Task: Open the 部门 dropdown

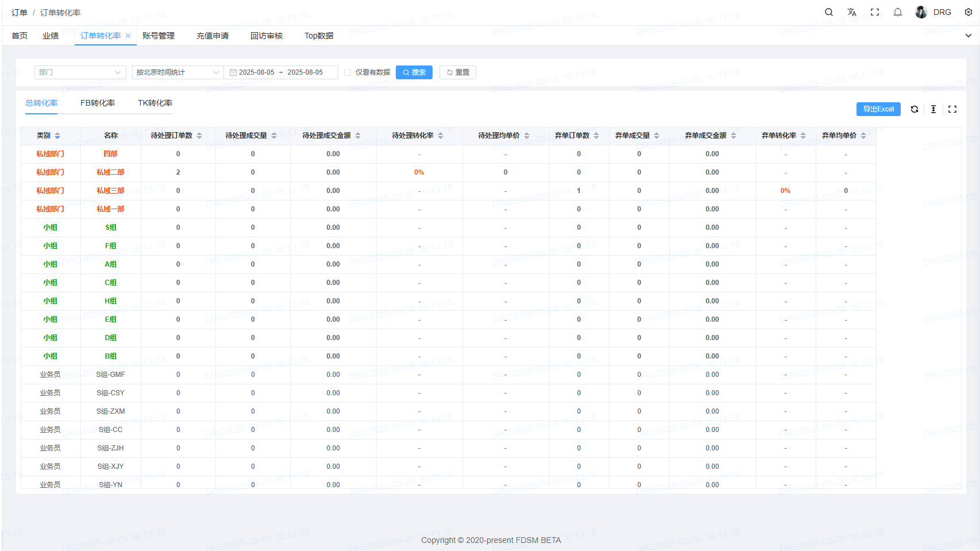Action: tap(80, 72)
